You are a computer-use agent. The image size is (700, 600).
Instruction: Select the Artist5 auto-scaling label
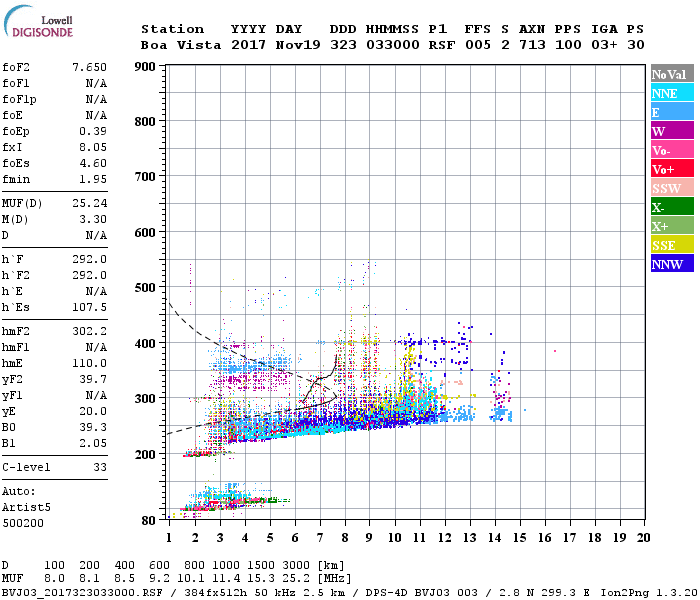tap(26, 508)
